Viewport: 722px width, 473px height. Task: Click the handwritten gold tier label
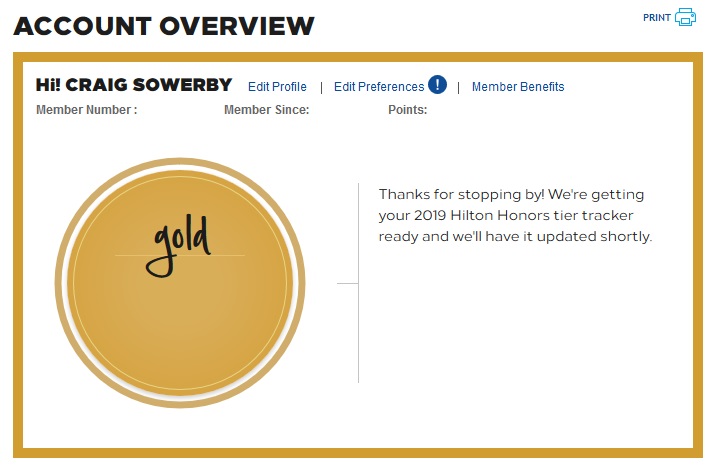click(180, 243)
